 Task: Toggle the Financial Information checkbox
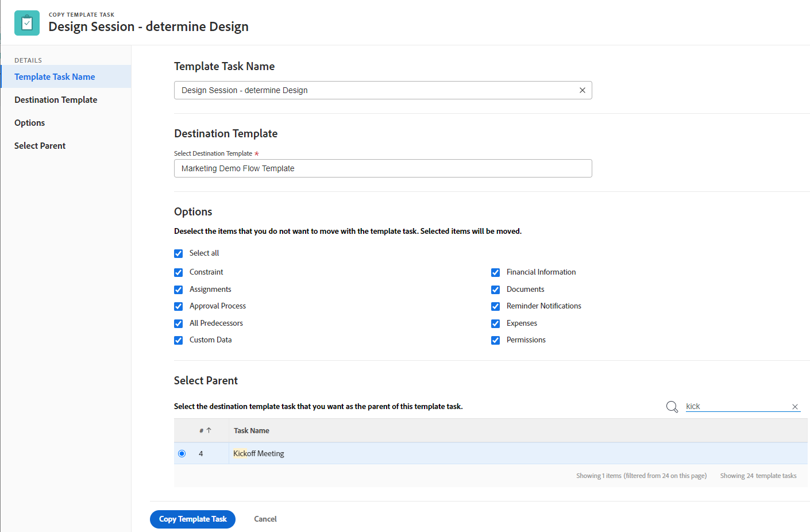496,272
